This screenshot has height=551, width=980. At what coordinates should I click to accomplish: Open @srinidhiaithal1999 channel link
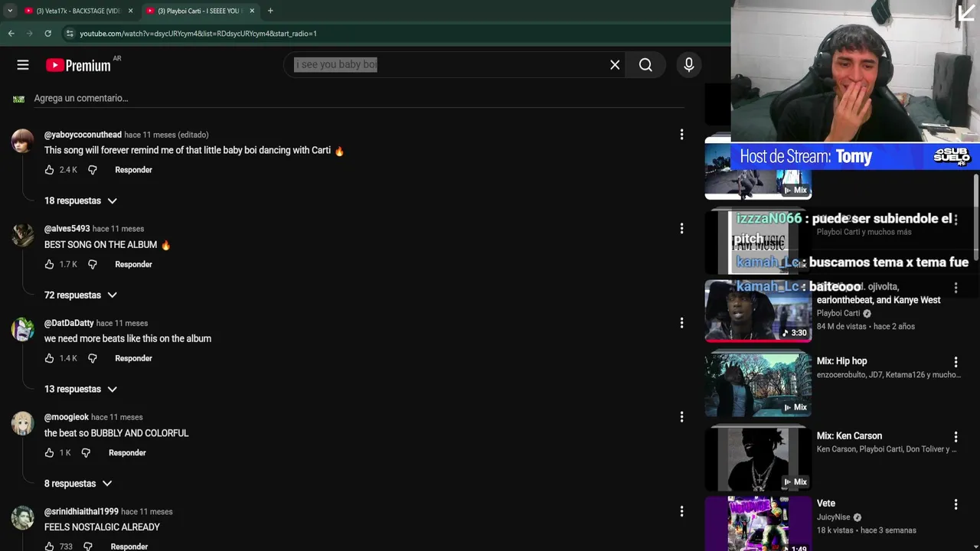pyautogui.click(x=81, y=511)
